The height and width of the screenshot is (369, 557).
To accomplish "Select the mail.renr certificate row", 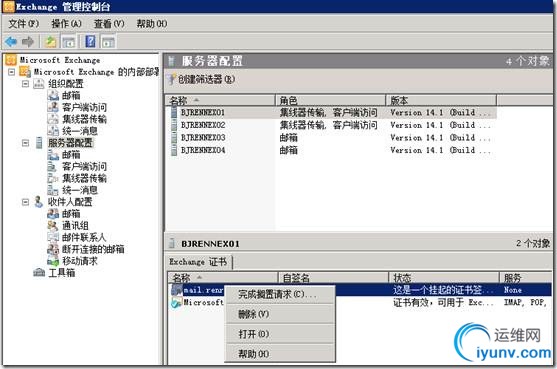I will (360, 290).
